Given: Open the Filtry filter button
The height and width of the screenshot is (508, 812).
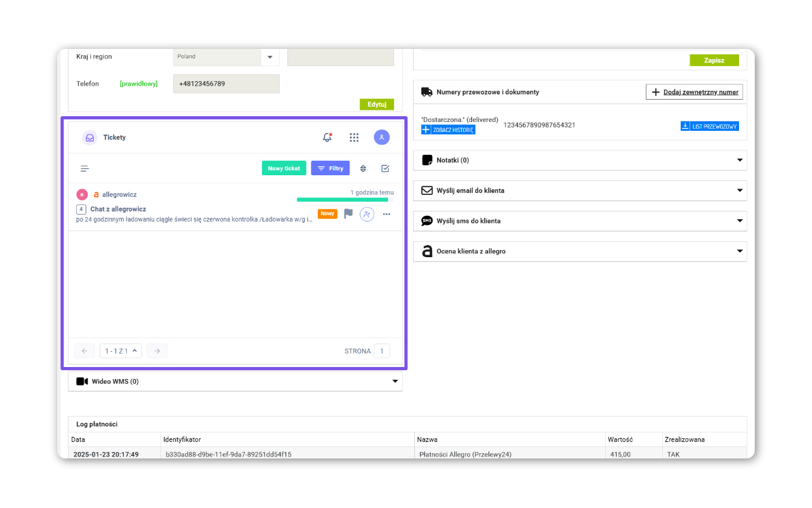Looking at the screenshot, I should coord(330,168).
